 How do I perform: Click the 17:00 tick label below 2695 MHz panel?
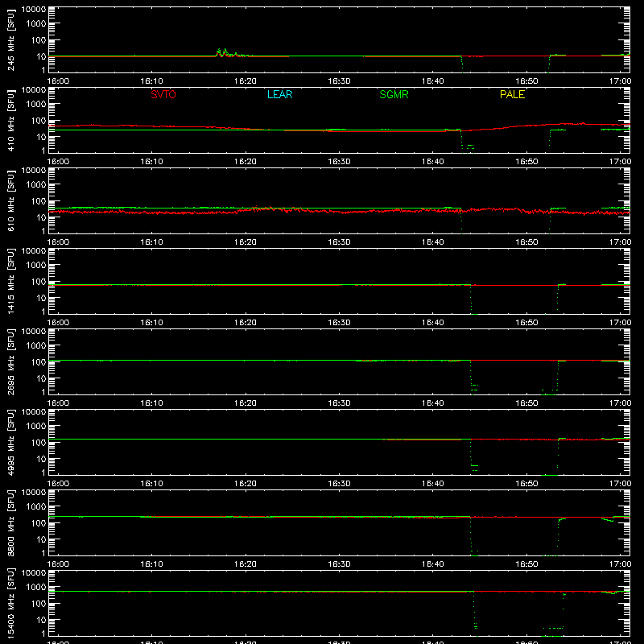tap(620, 403)
